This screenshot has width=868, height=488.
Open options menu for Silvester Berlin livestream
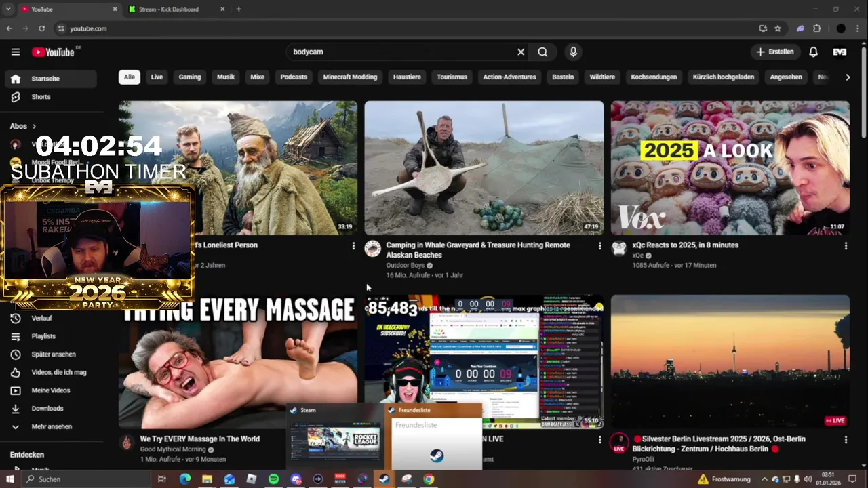(846, 440)
